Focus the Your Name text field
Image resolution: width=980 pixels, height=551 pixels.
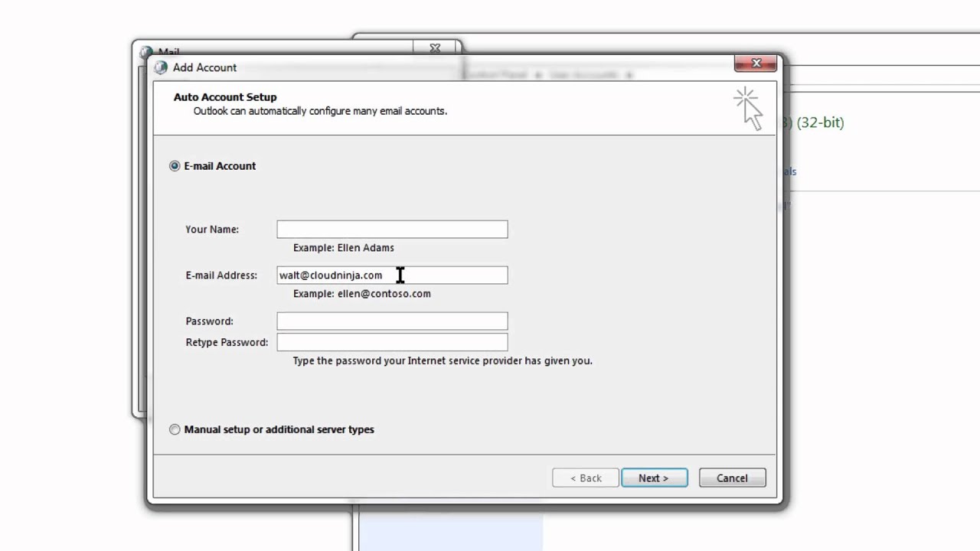click(392, 230)
